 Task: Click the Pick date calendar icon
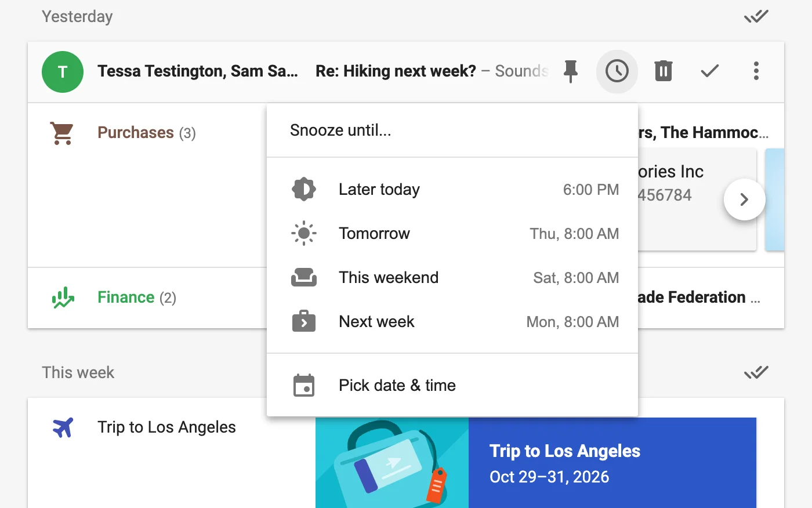click(x=304, y=385)
